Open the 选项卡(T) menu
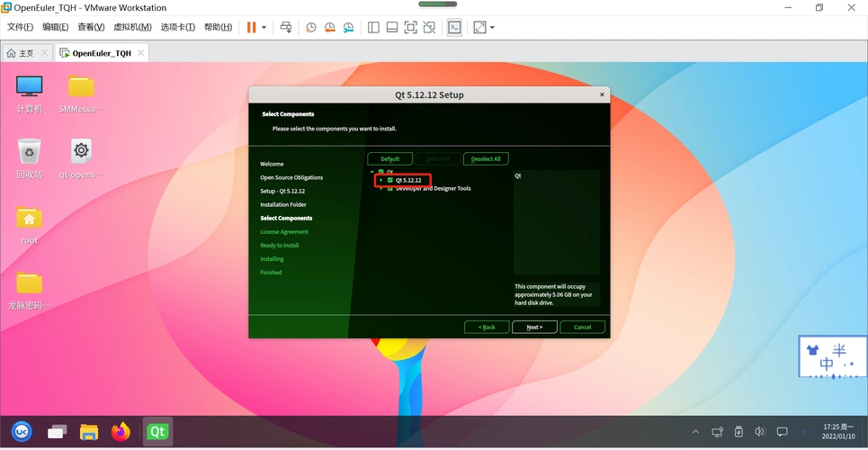Image resolution: width=868 pixels, height=450 pixels. 178,27
